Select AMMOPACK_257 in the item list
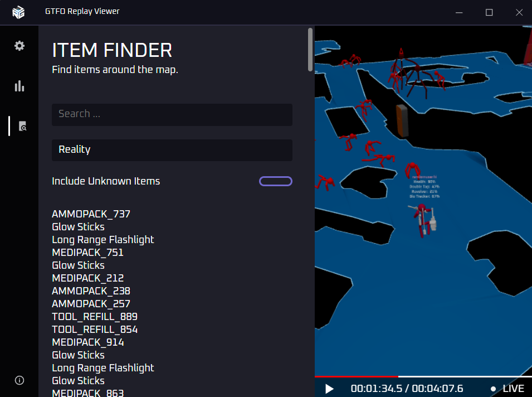Image resolution: width=532 pixels, height=397 pixels. (x=91, y=304)
